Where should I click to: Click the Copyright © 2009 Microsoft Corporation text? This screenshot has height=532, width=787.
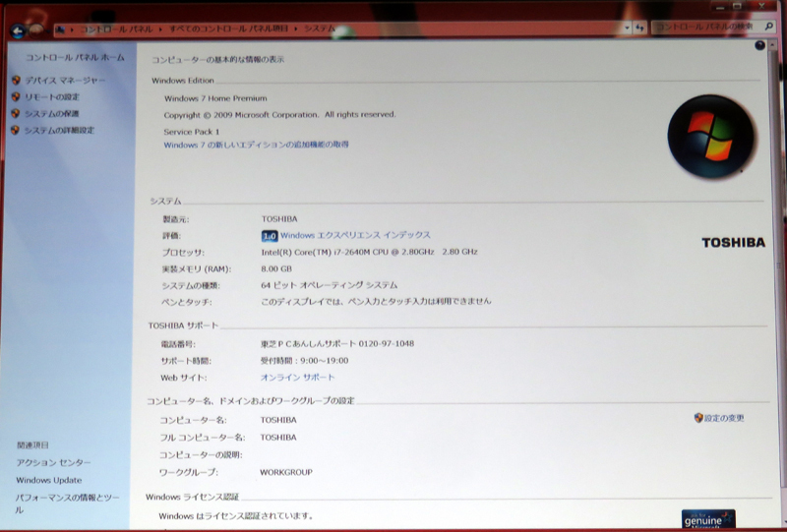[x=279, y=115]
